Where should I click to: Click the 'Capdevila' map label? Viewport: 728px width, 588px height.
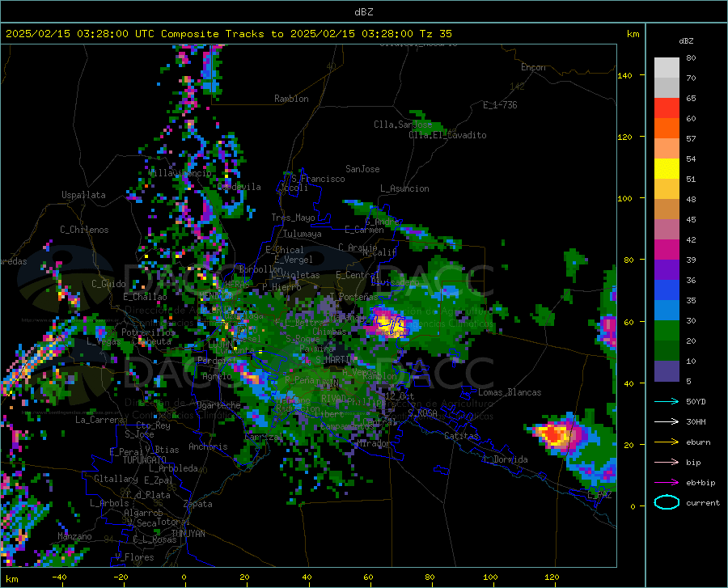[x=239, y=187]
